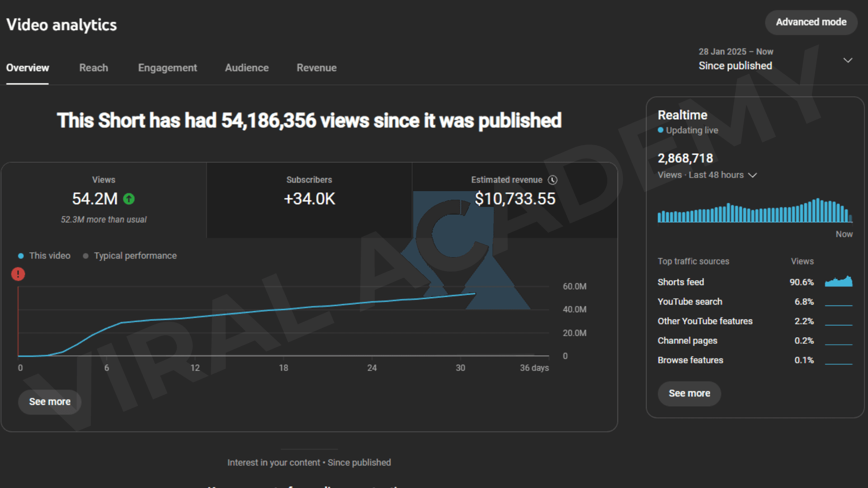Click the realtime views bar chart
The height and width of the screenshot is (488, 868).
(x=755, y=211)
